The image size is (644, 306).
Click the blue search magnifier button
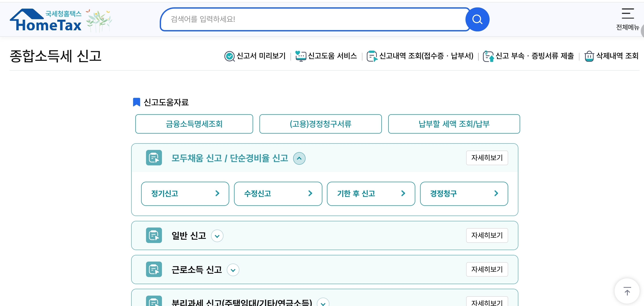click(x=477, y=19)
